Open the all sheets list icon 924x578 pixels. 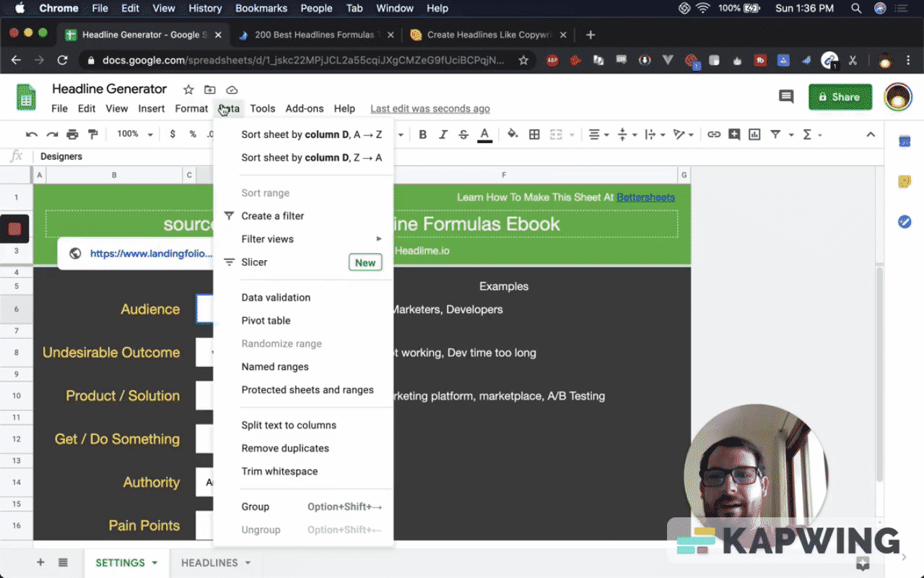(63, 563)
